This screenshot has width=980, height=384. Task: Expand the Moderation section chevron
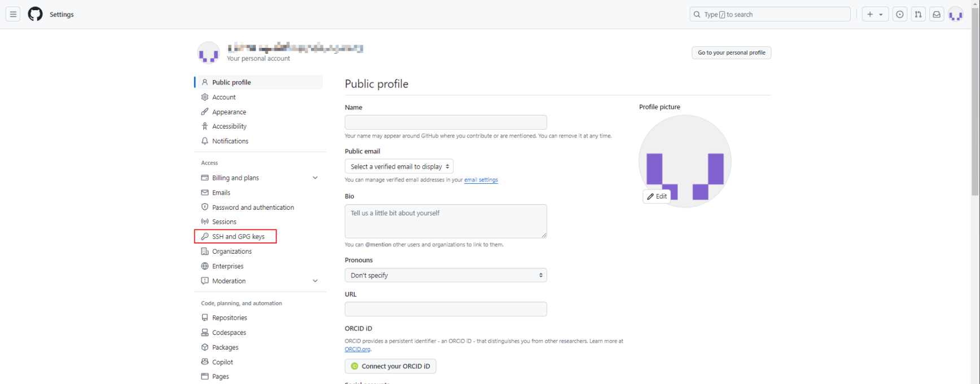tap(315, 281)
